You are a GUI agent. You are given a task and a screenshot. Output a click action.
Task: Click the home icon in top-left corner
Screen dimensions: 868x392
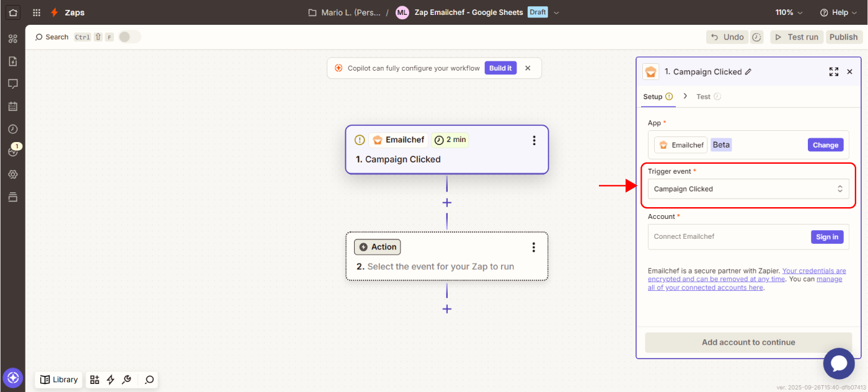[12, 12]
